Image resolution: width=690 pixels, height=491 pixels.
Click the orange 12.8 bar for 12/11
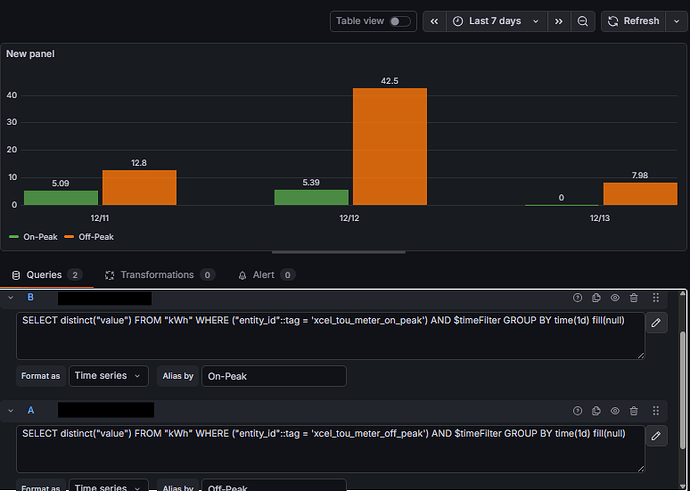(139, 187)
